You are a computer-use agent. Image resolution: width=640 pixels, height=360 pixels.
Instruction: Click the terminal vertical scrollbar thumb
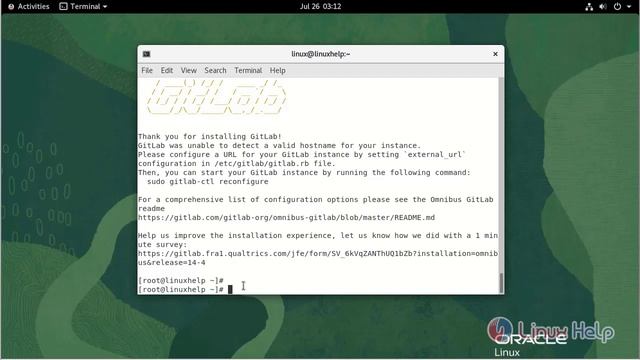pos(501,282)
